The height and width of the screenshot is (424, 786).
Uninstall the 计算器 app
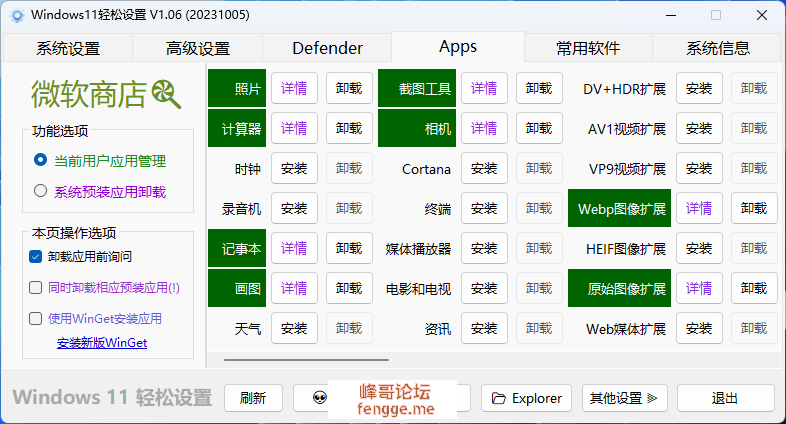click(x=349, y=128)
